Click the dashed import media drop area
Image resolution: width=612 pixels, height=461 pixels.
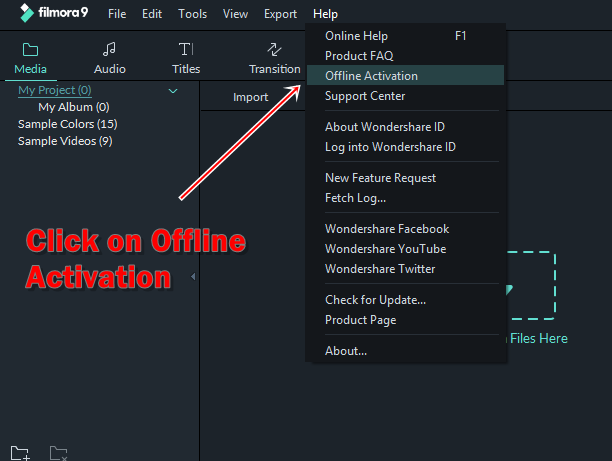click(531, 285)
